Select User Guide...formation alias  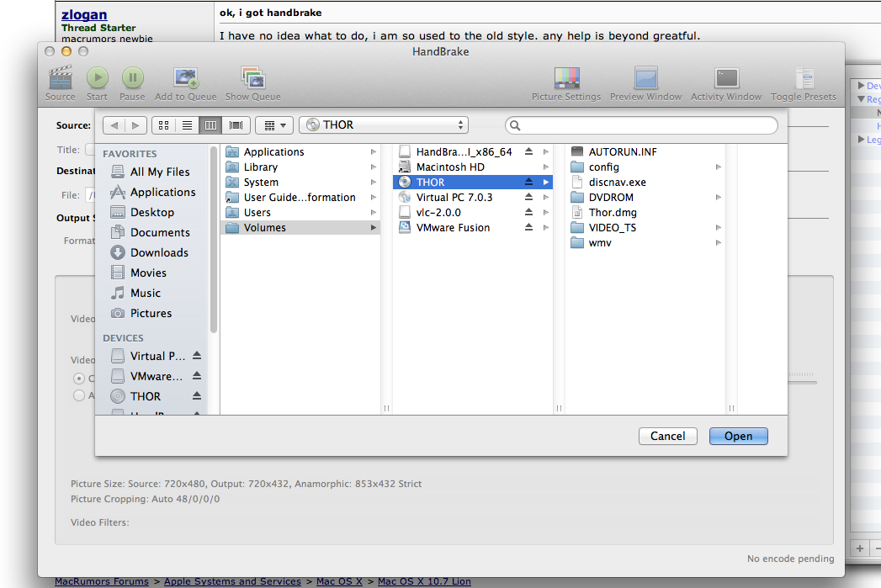(300, 197)
